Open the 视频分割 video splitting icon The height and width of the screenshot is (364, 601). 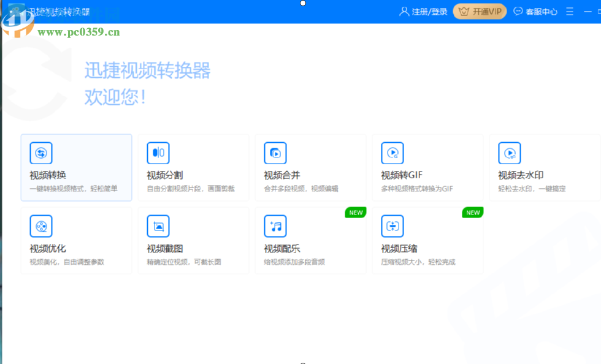click(x=158, y=153)
